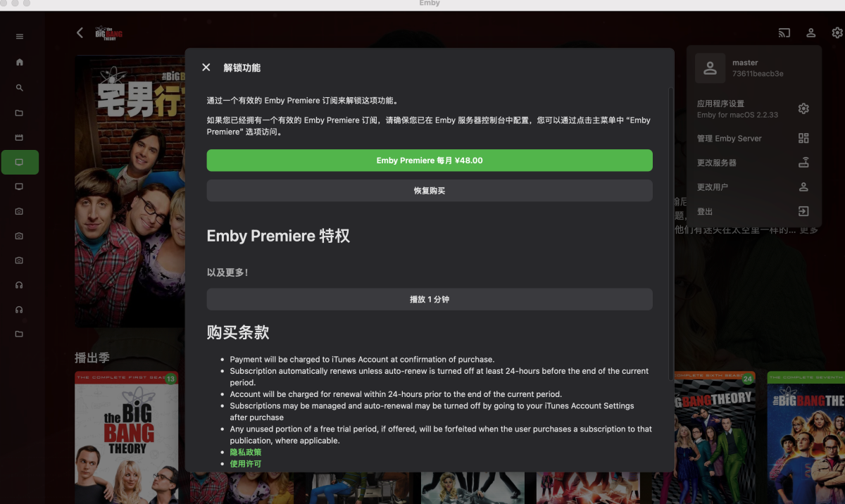The width and height of the screenshot is (845, 504).
Task: Expand overview with 更多 link
Action: point(810,230)
